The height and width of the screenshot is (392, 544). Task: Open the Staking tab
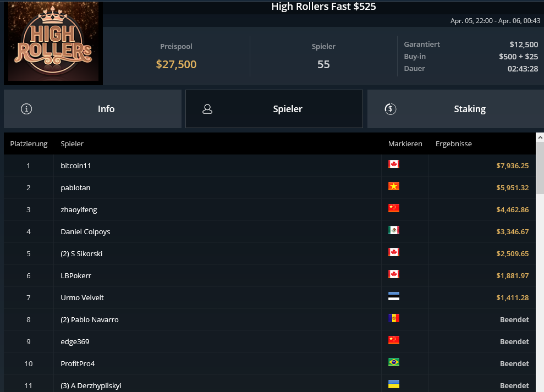point(455,109)
